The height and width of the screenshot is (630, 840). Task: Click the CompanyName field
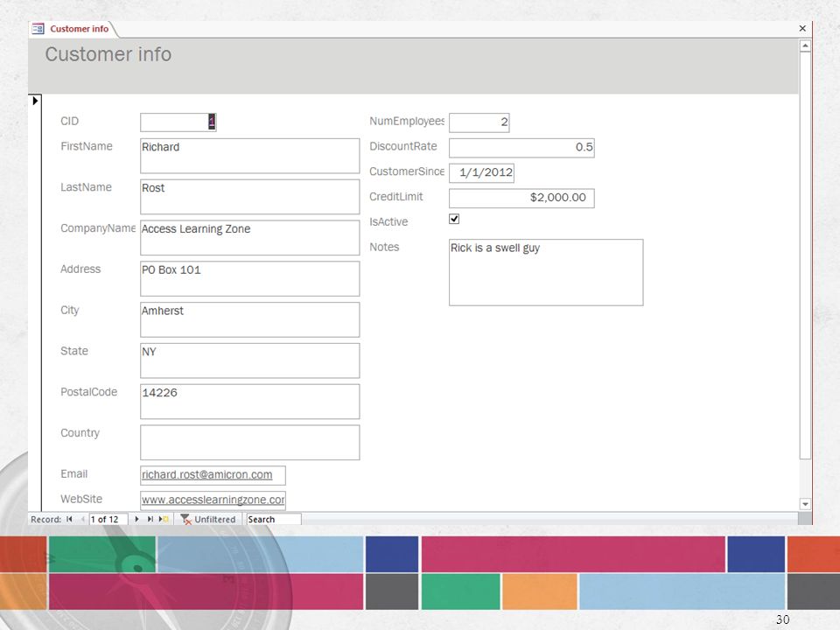coord(249,238)
